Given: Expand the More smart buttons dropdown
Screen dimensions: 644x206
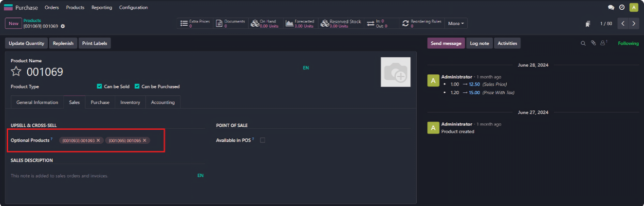Looking at the screenshot, I should tap(456, 23).
